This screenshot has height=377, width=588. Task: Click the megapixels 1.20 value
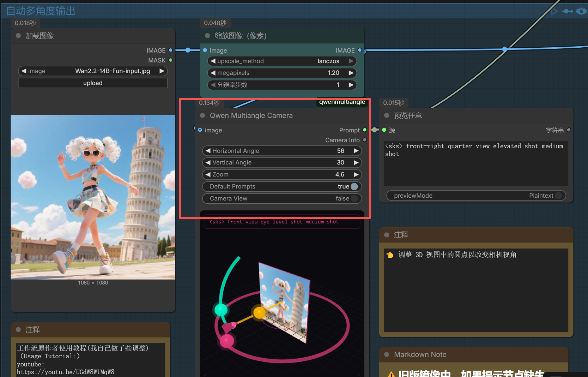(333, 73)
